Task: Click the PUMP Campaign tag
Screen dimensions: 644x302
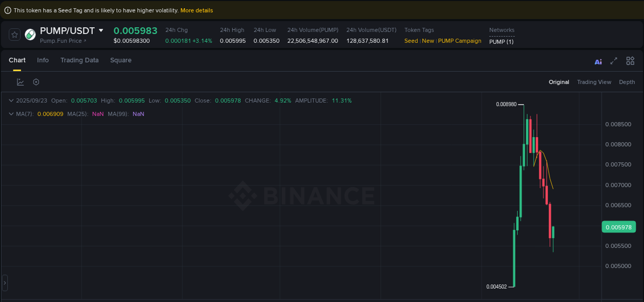Action: [x=460, y=41]
